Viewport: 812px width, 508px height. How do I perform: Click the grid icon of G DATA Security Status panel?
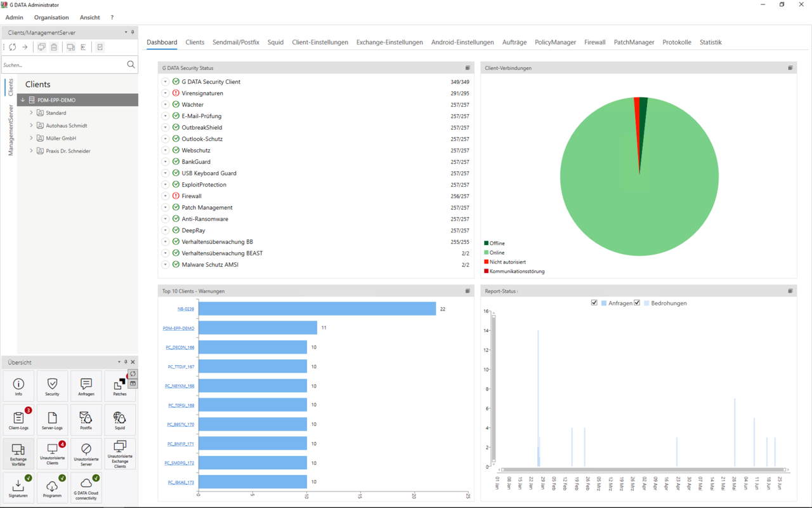click(x=468, y=68)
